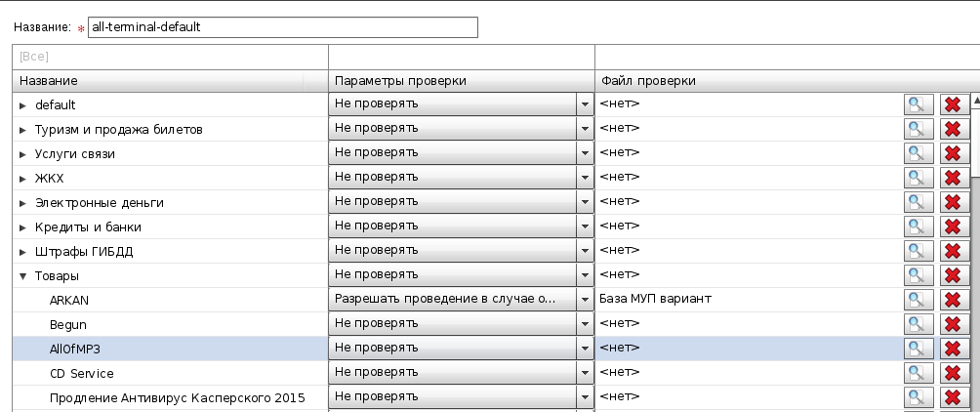
Task: Expand Кредиты и банки tree node
Action: point(23,227)
